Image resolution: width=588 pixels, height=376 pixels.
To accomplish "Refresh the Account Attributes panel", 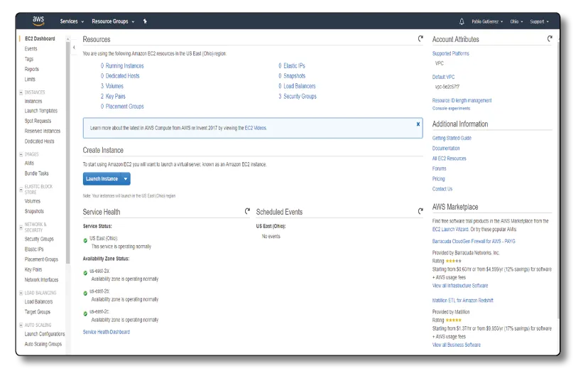I will point(550,39).
